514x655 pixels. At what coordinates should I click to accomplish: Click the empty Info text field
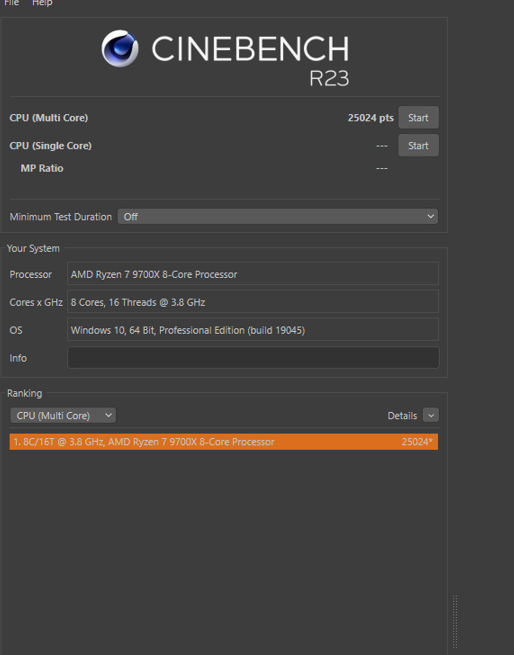[253, 358]
